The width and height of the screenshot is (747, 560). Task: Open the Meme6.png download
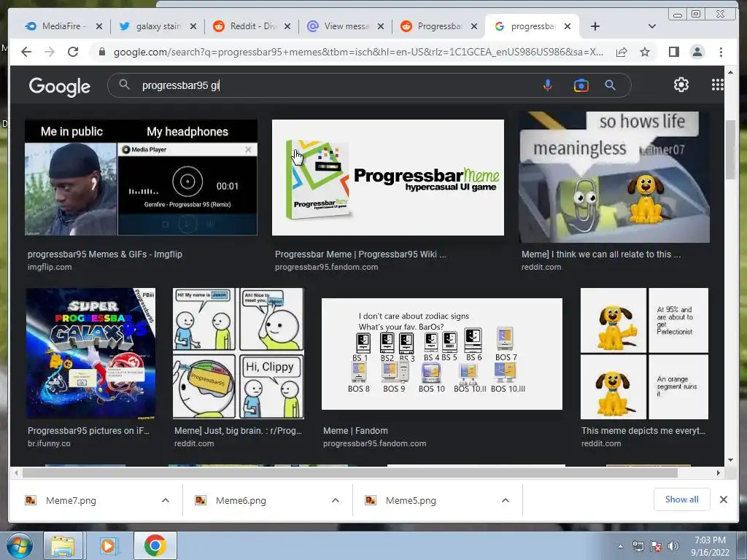(241, 500)
